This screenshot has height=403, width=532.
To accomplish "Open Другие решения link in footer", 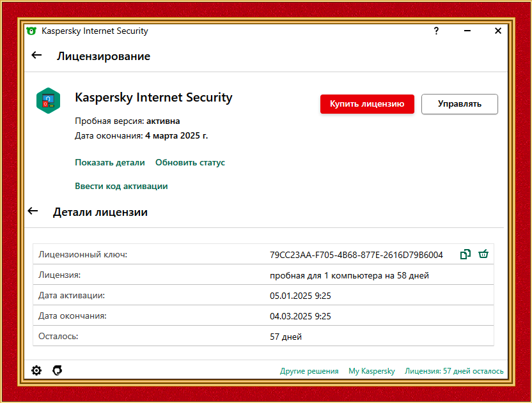I will point(309,371).
